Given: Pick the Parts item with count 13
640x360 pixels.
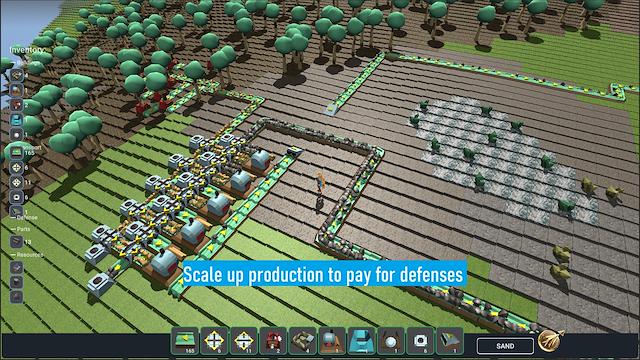Looking at the screenshot, I should click(x=17, y=242).
